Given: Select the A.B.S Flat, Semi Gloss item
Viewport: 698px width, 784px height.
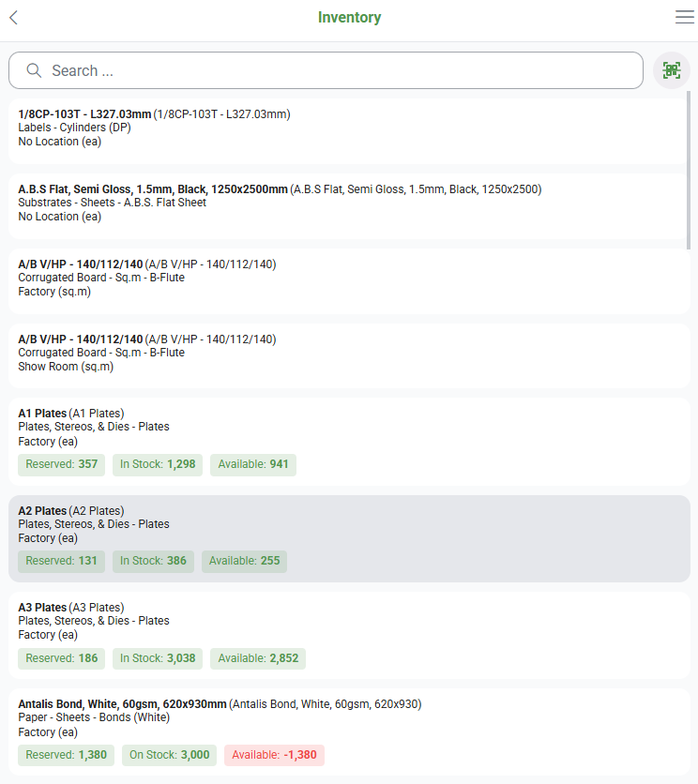Looking at the screenshot, I should 349,206.
